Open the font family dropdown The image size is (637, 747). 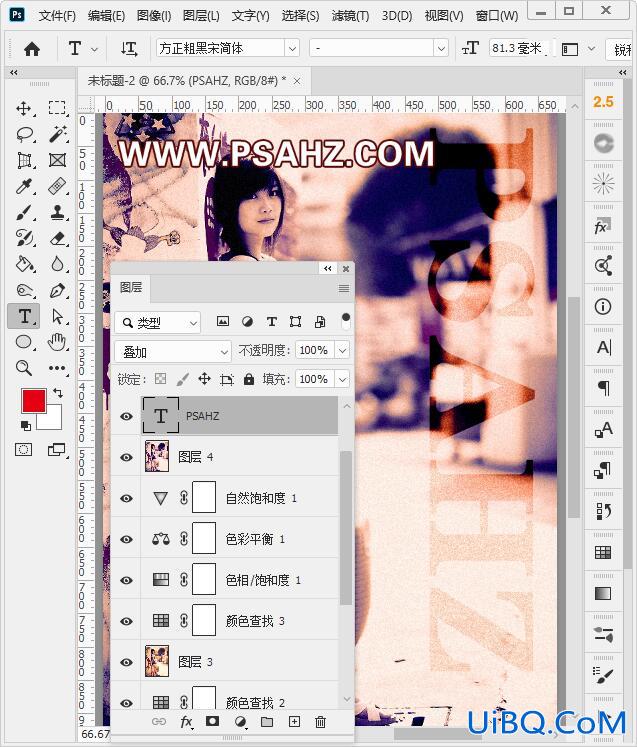click(x=292, y=49)
